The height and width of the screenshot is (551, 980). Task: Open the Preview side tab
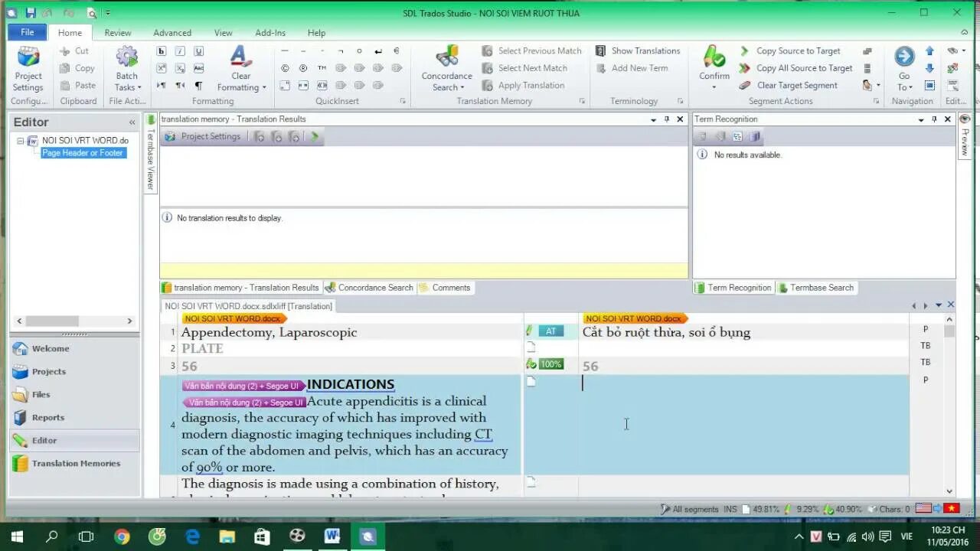(x=965, y=136)
